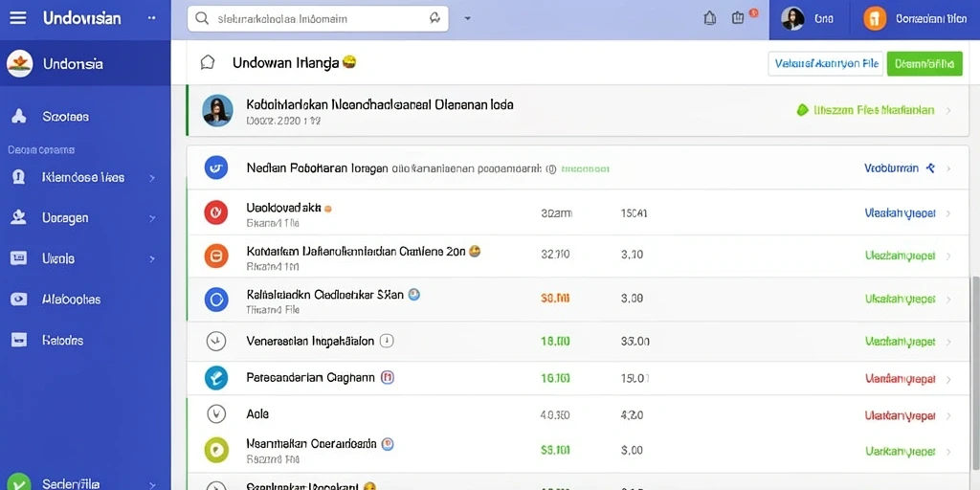Screen dimensions: 980x490
Task: Open the blue link in Uaokdovadakk row
Action: pyautogui.click(x=900, y=213)
